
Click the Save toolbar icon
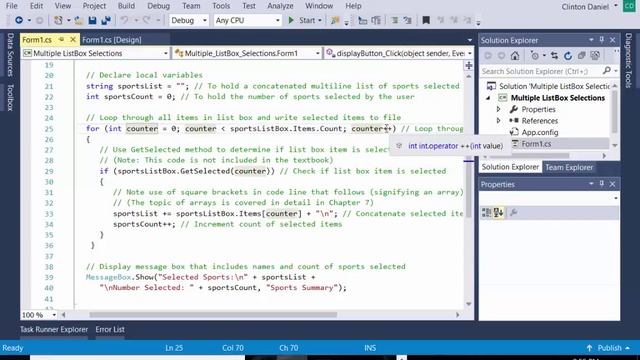click(92, 20)
